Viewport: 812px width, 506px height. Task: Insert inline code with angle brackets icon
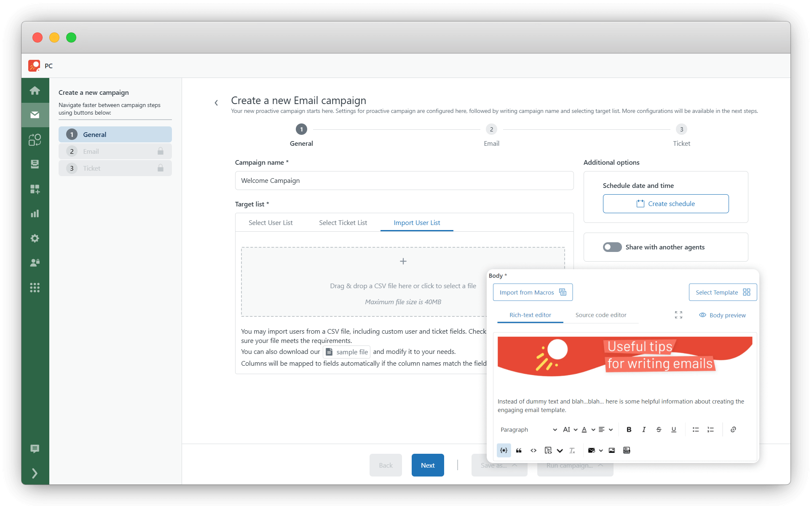coord(533,450)
